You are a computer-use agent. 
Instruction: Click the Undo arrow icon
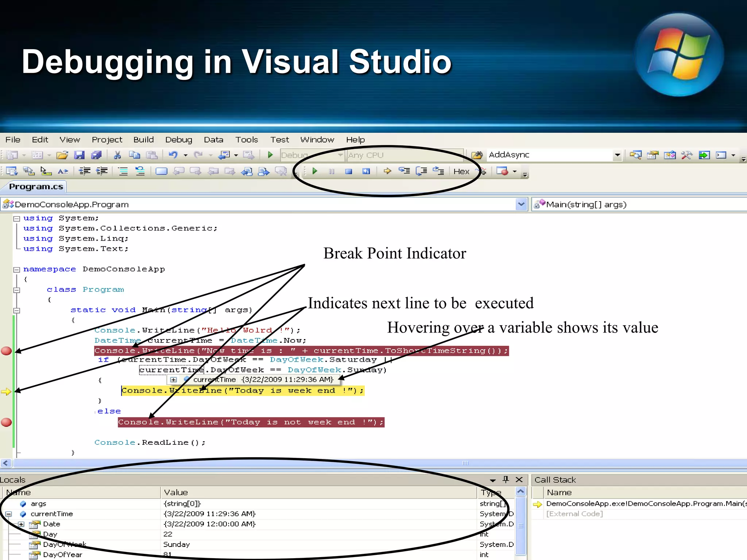tap(173, 155)
